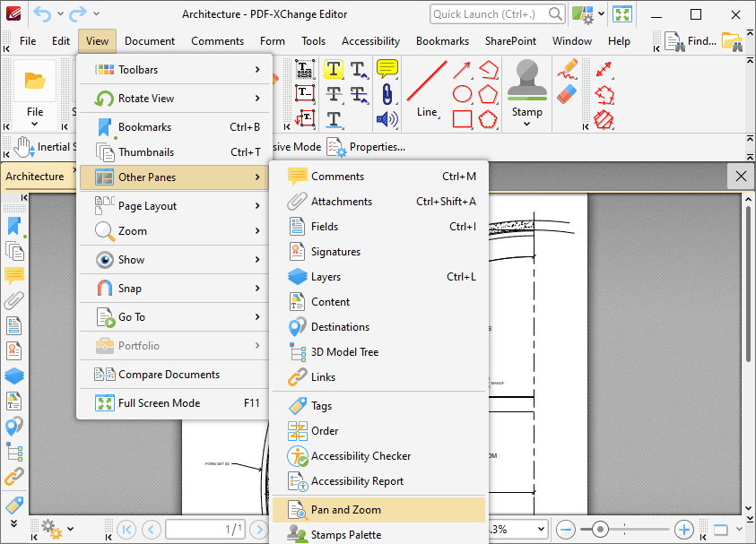Select the Polygon shape tool

pyautogui.click(x=488, y=94)
